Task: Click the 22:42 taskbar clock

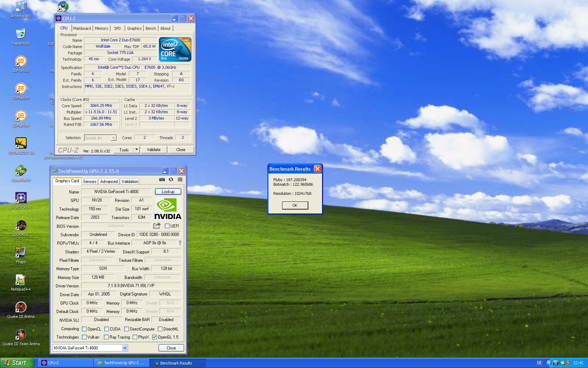Action: 578,363
